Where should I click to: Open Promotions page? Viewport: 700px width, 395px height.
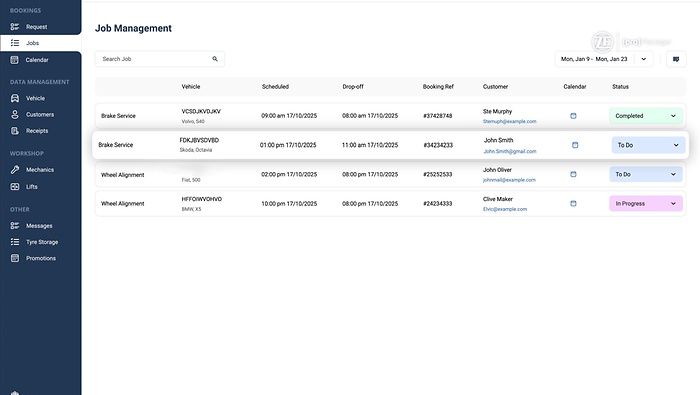pyautogui.click(x=41, y=258)
